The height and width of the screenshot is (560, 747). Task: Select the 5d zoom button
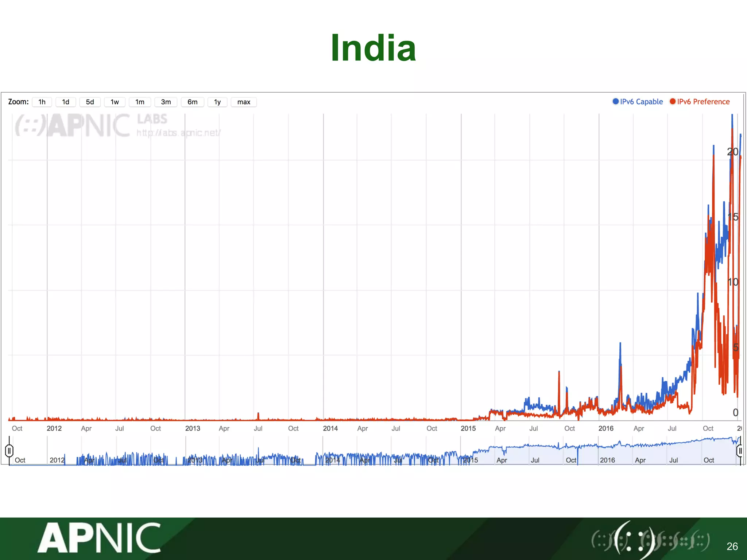[x=90, y=102]
